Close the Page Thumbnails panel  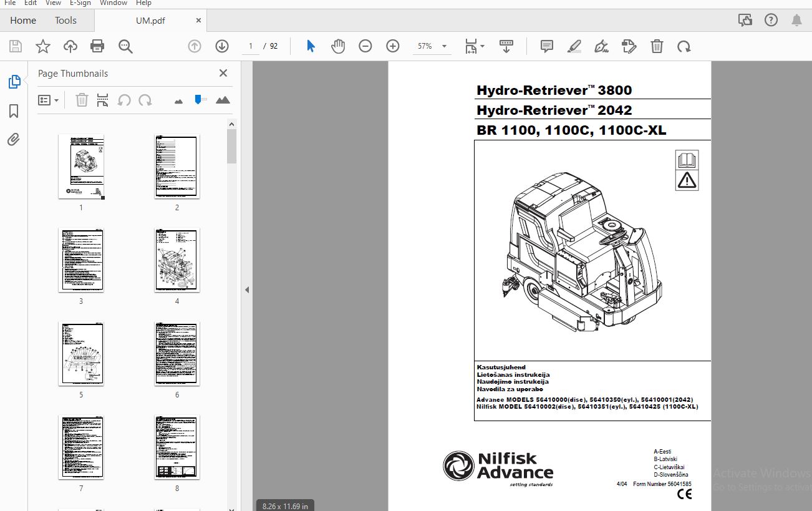[223, 73]
